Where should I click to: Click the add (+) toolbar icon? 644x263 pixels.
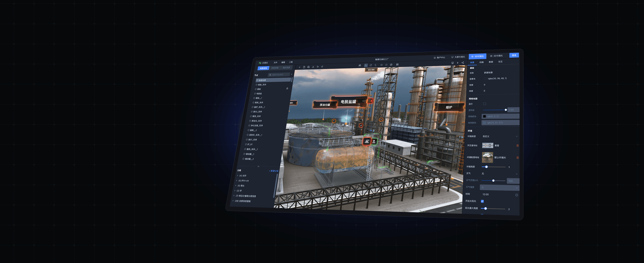coord(300,67)
